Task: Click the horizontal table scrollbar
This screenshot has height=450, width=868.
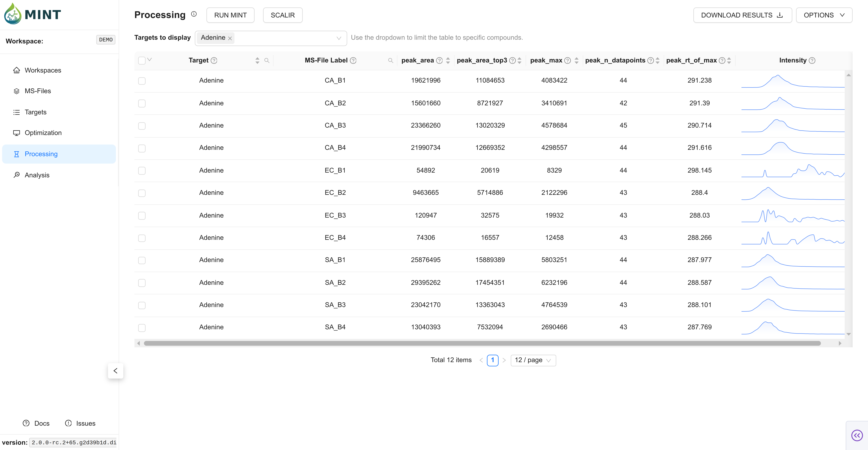Action: click(x=482, y=343)
